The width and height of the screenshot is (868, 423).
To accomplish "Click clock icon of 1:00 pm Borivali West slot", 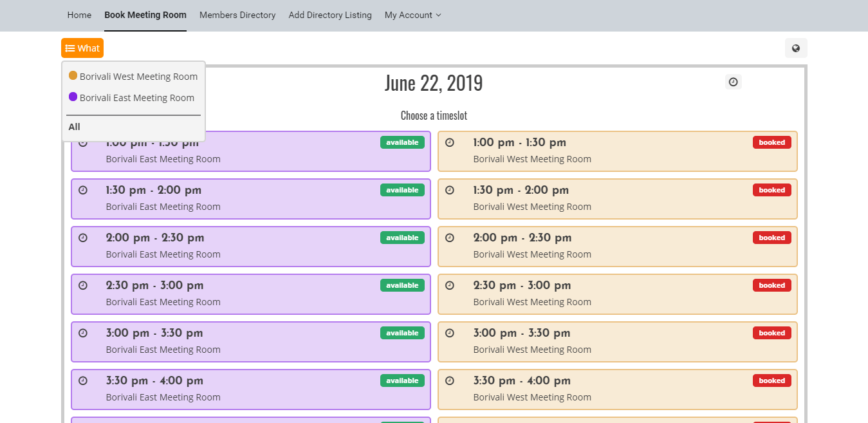I will click(x=450, y=142).
